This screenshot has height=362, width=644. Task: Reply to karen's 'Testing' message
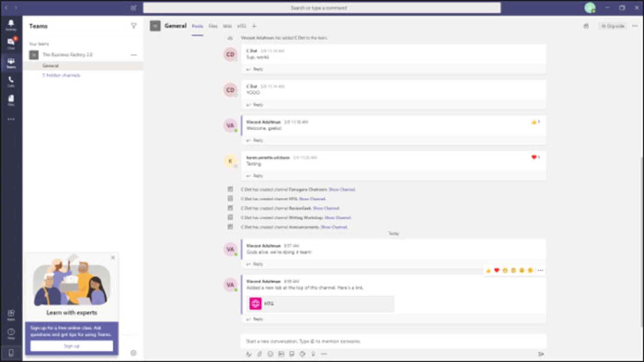click(x=255, y=176)
